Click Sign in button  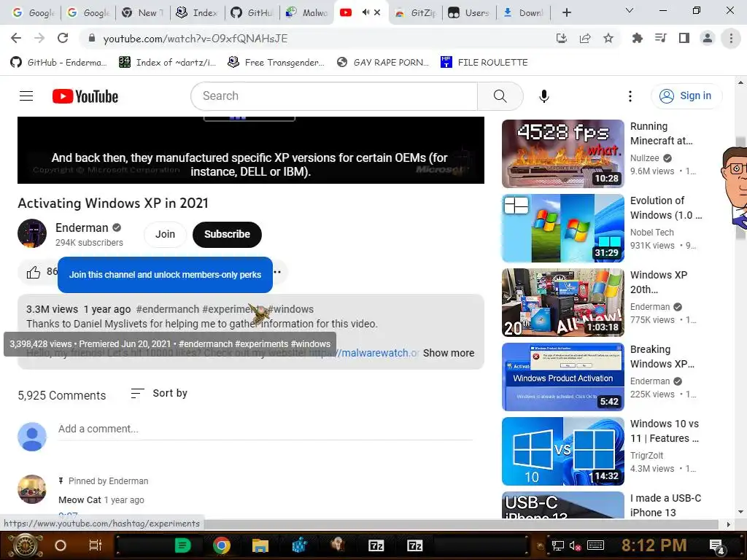686,96
